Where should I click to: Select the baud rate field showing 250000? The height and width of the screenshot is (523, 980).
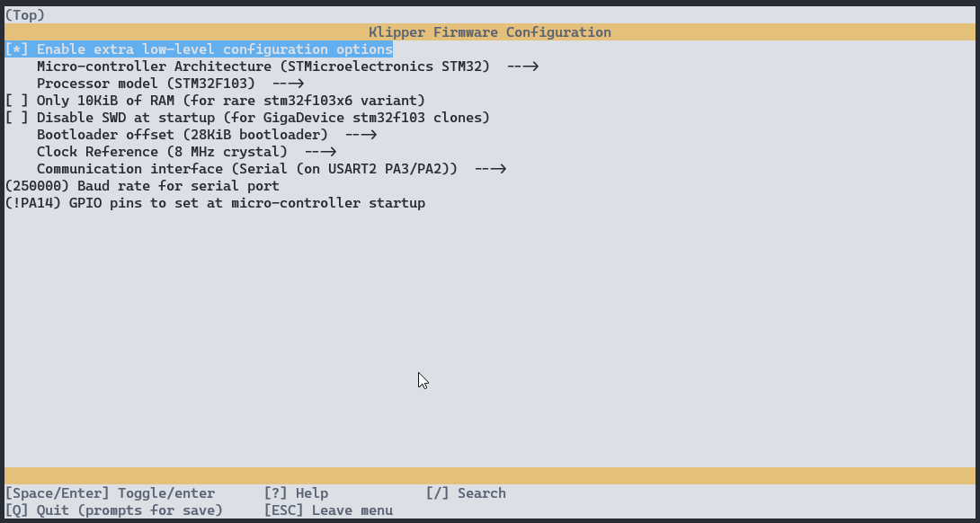(x=139, y=186)
